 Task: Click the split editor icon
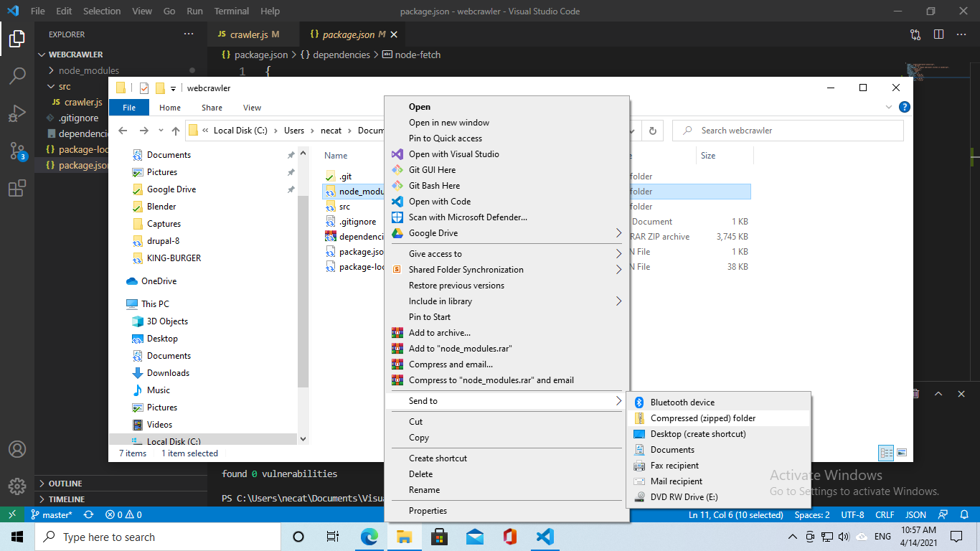tap(938, 34)
